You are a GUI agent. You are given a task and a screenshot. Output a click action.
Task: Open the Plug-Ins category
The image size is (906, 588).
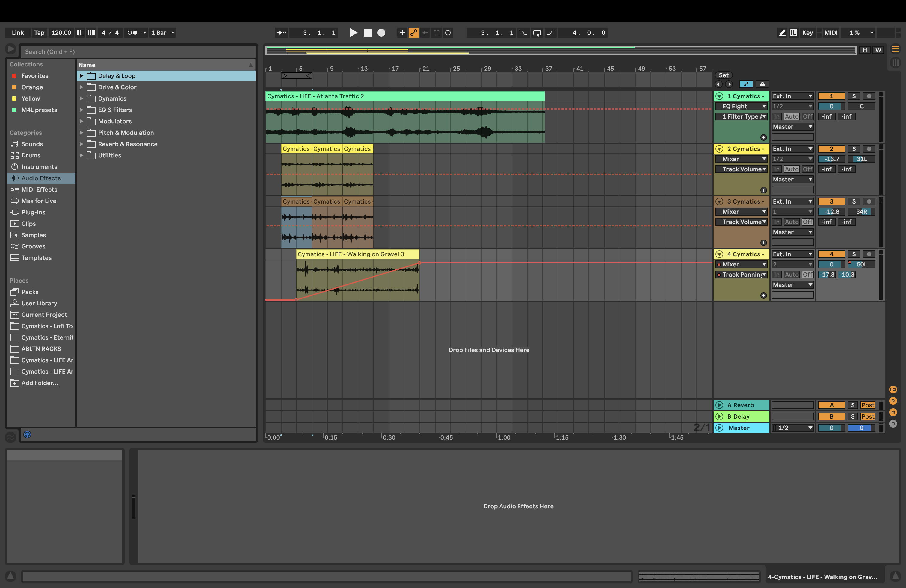click(x=33, y=213)
